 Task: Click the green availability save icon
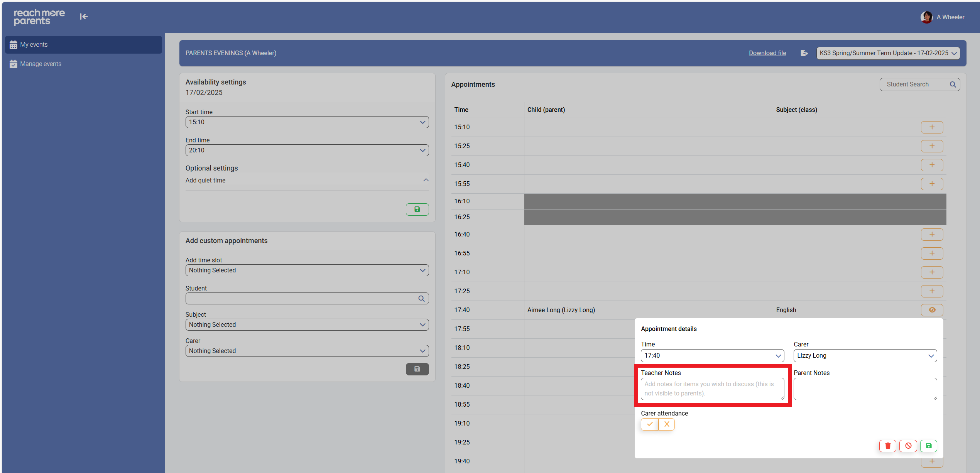point(417,209)
